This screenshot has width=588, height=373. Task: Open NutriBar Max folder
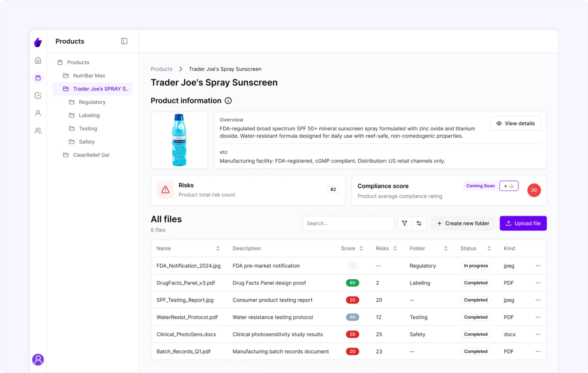93,76
